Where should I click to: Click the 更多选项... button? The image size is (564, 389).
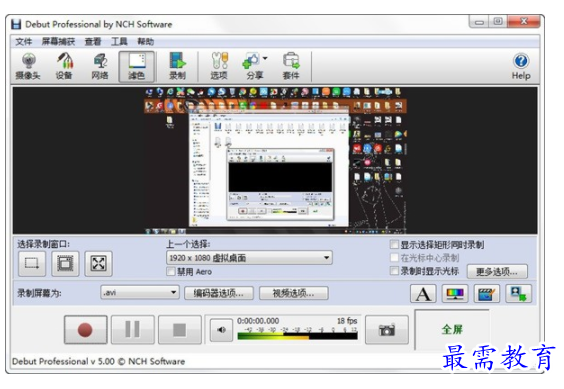tap(497, 272)
